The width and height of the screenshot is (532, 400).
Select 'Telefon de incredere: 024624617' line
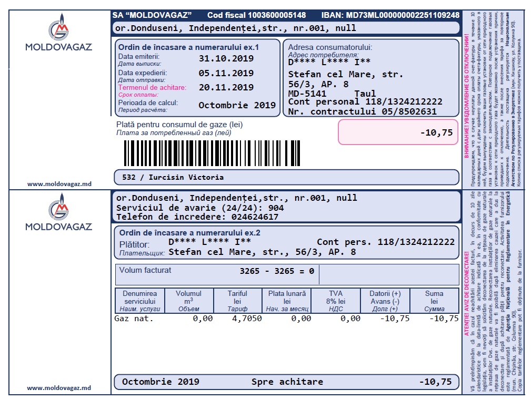pos(197,217)
